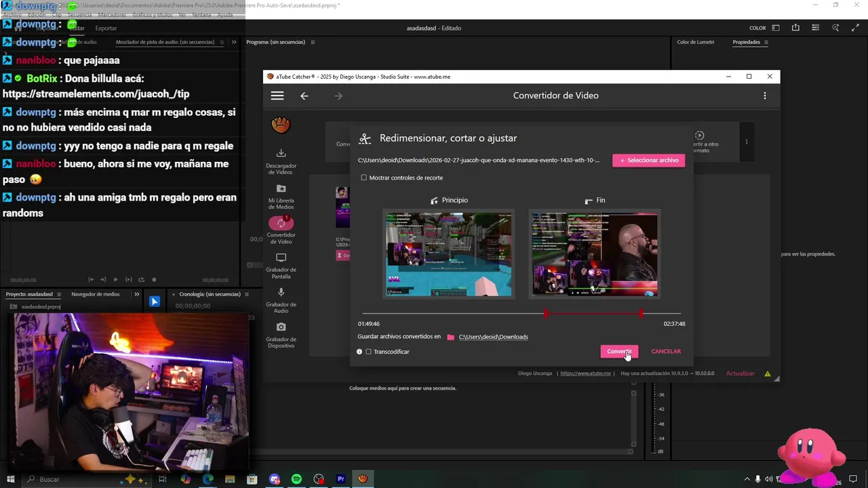
Task: Click the source file path field
Action: pos(479,161)
